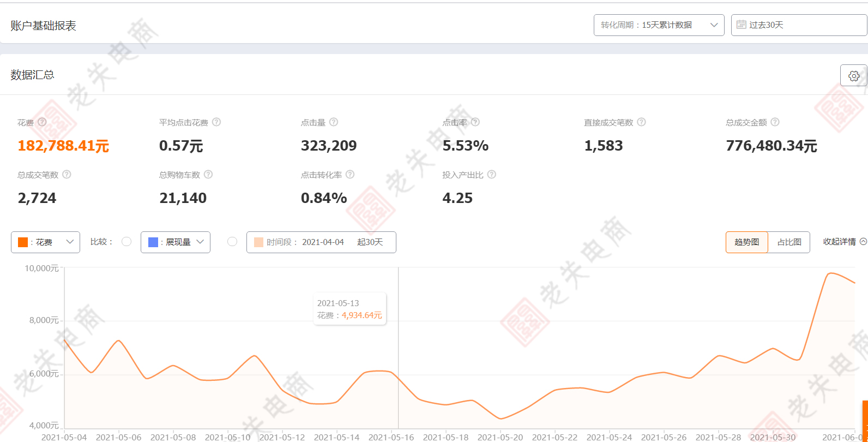Screen dimensions: 868x442
Task: Click the 点击率 value 5.53%
Action: click(466, 146)
